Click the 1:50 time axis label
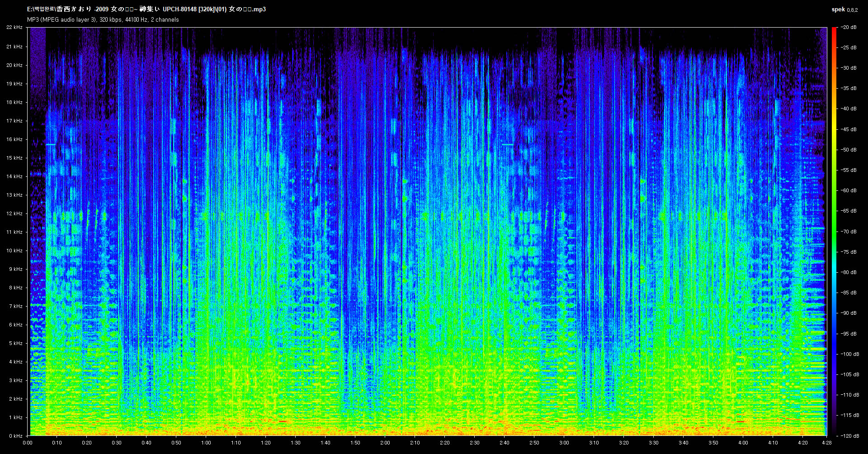The image size is (868, 454). (355, 443)
